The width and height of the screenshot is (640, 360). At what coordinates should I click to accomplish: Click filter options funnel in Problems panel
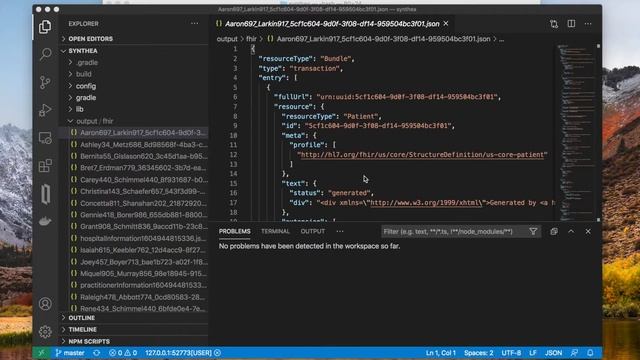coord(533,231)
